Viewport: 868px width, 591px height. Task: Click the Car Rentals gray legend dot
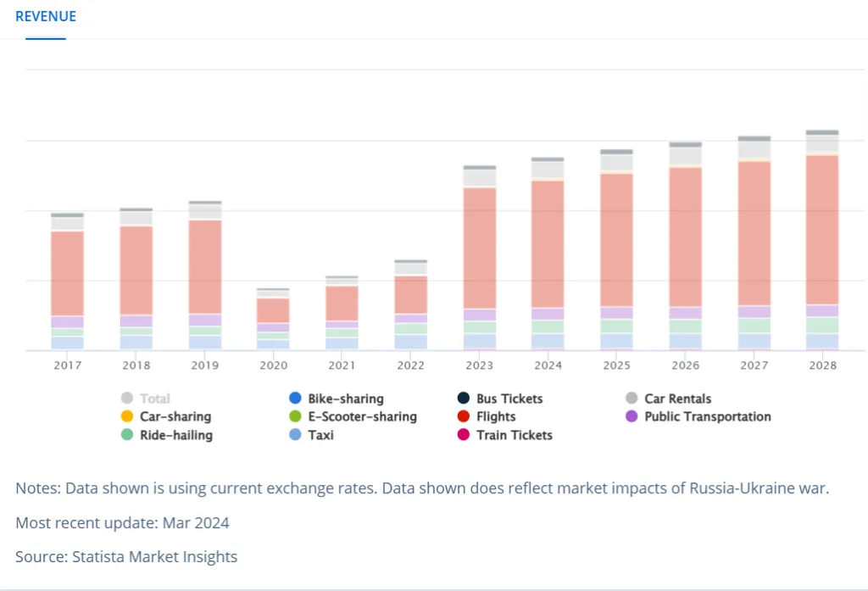tap(631, 399)
